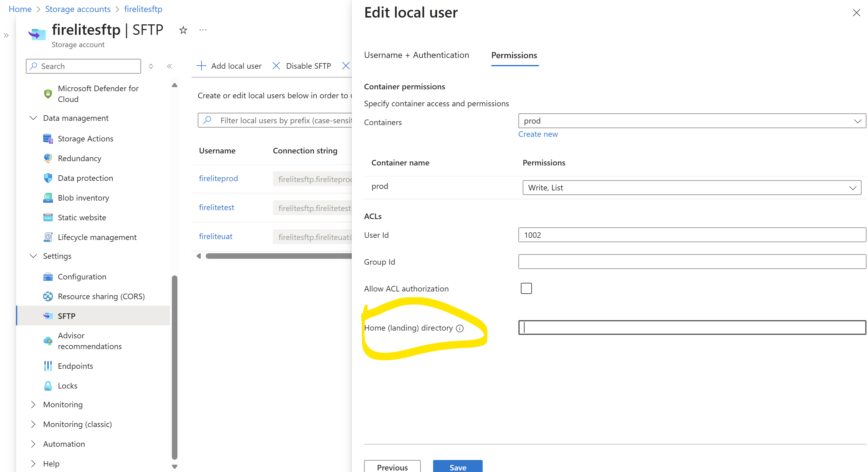Go to Home breadcrumb
868x472 pixels.
click(x=20, y=9)
